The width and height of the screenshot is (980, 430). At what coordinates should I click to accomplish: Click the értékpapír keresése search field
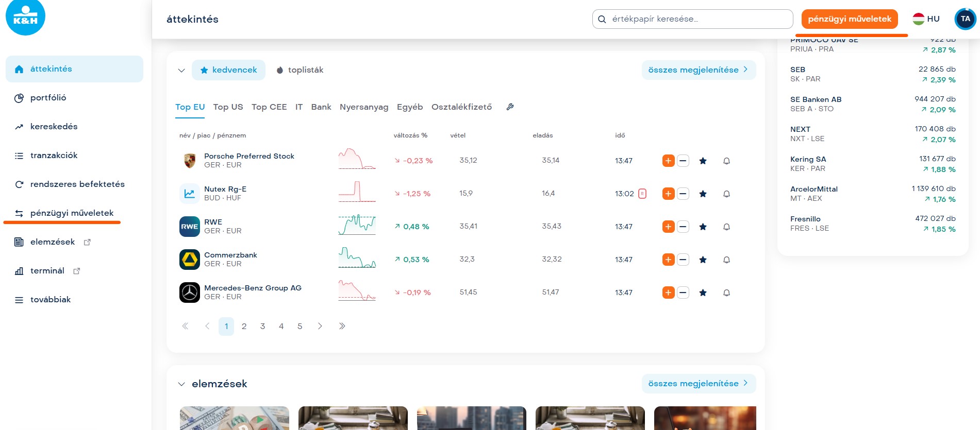(x=692, y=19)
